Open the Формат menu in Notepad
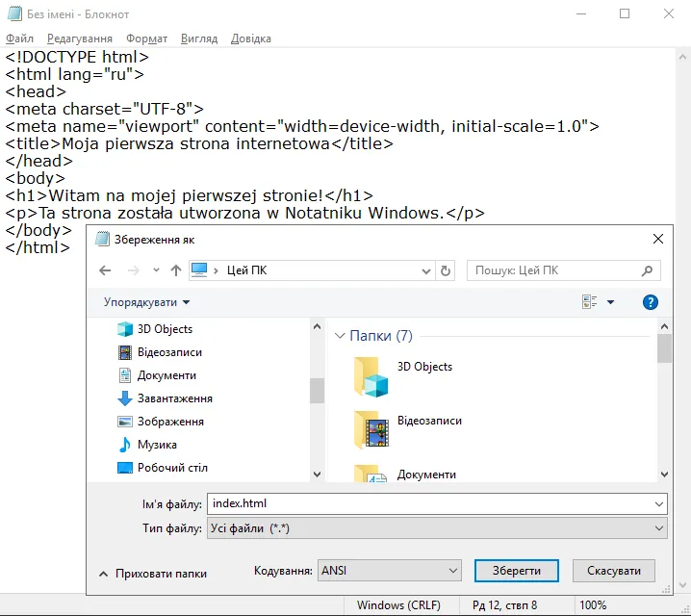The height and width of the screenshot is (616, 691). click(146, 38)
